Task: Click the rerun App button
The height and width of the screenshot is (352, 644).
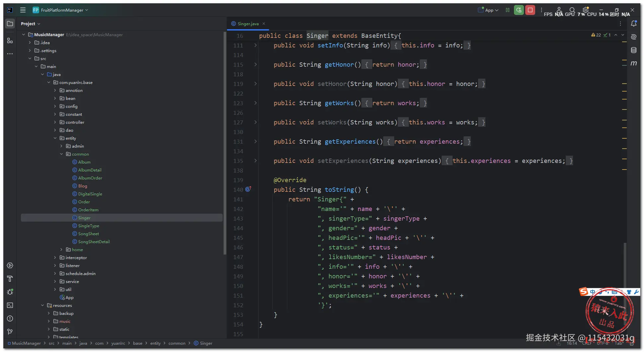Action: [x=519, y=10]
